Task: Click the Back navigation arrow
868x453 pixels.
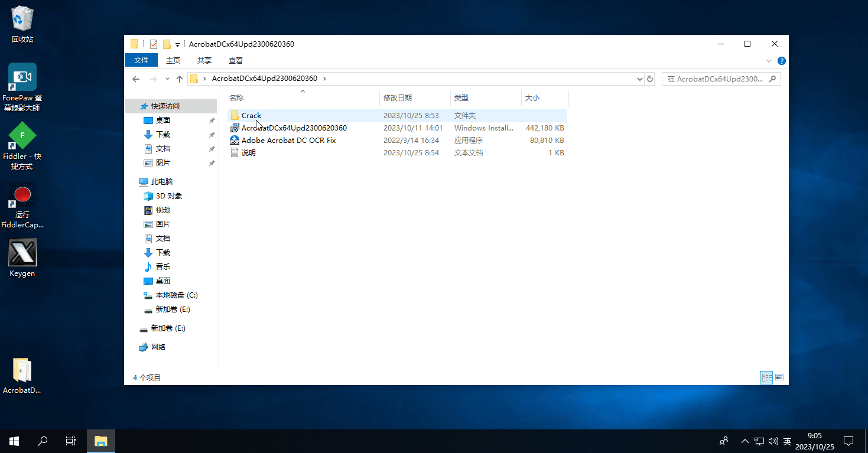Action: (136, 79)
